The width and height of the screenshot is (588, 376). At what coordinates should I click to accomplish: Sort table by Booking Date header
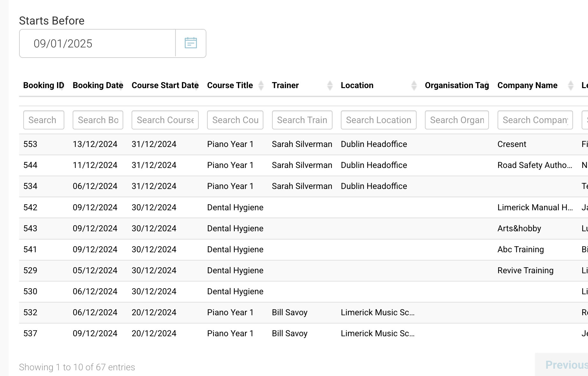pos(97,85)
